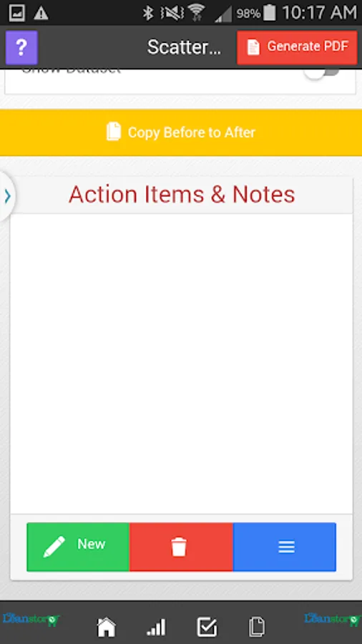Viewport: 362px width, 644px height.
Task: Tap the Scatter title in header
Action: point(184,47)
